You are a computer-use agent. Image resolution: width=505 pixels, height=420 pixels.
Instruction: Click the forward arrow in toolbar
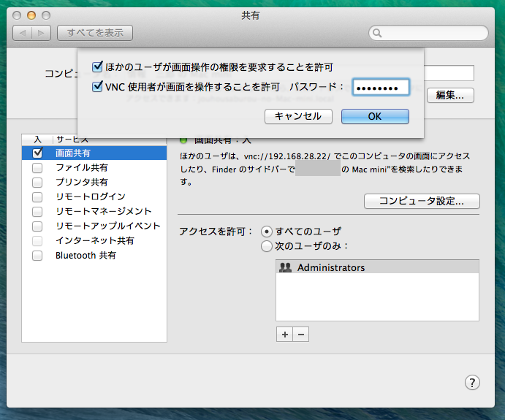coord(41,33)
